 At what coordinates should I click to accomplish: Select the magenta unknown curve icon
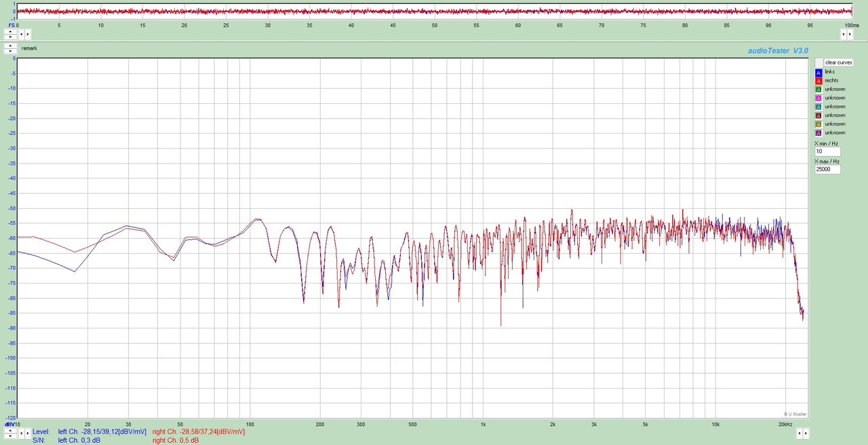(818, 98)
